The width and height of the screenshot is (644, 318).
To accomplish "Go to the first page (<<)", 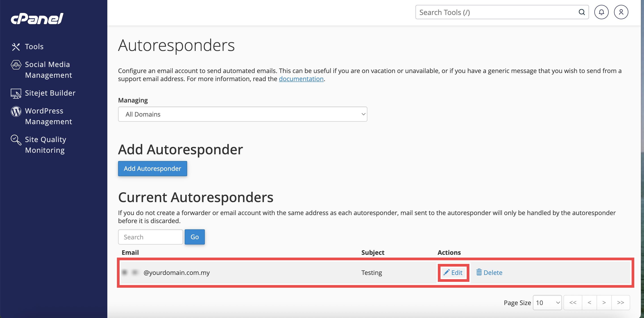I will pyautogui.click(x=573, y=303).
